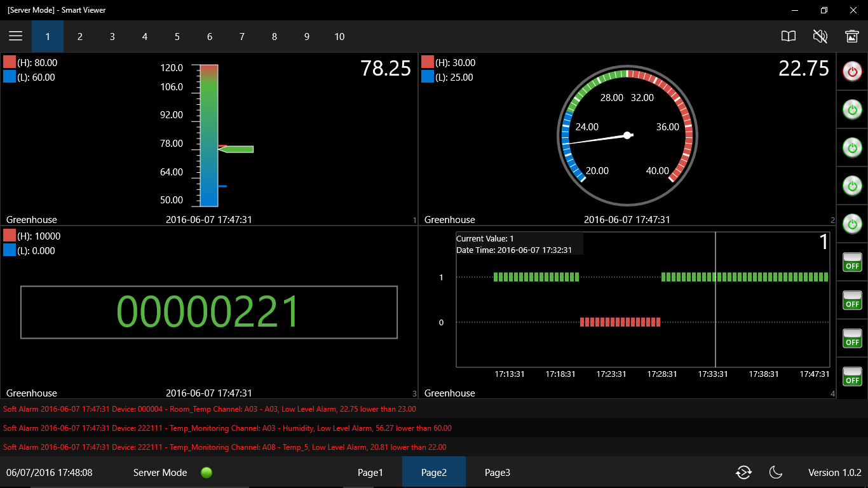Click the vertical cursor line in chart
868x488 pixels.
pos(715,299)
